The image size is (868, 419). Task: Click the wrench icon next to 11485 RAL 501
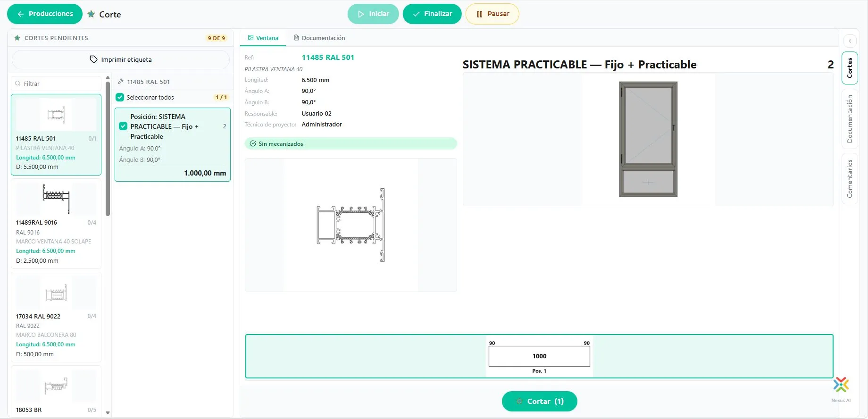pyautogui.click(x=121, y=82)
